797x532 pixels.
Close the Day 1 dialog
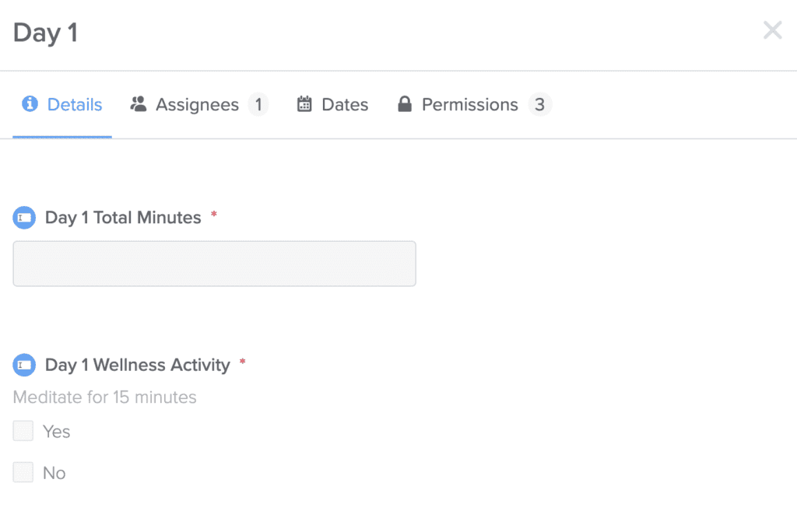click(x=772, y=30)
